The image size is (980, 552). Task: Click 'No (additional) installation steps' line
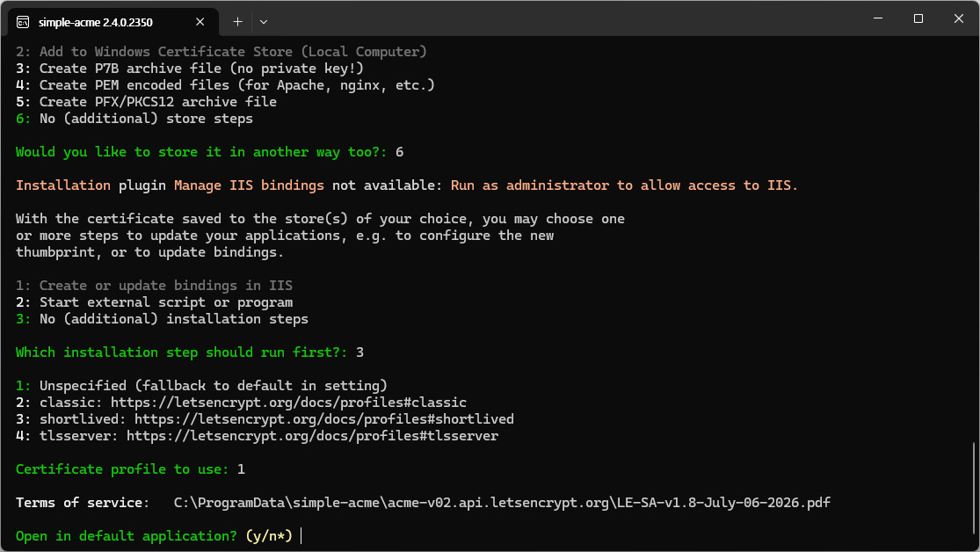tap(162, 319)
